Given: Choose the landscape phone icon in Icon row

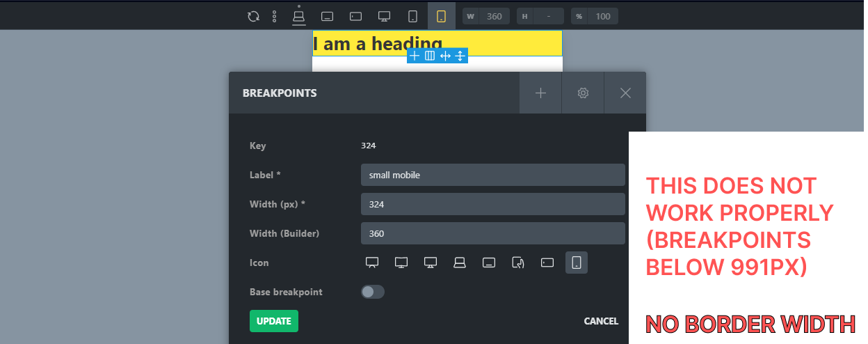Looking at the screenshot, I should click(x=547, y=263).
